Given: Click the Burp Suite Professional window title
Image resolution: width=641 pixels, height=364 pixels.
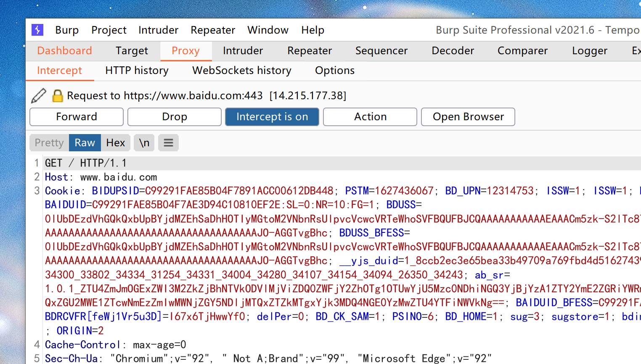Looking at the screenshot, I should pyautogui.click(x=538, y=30).
